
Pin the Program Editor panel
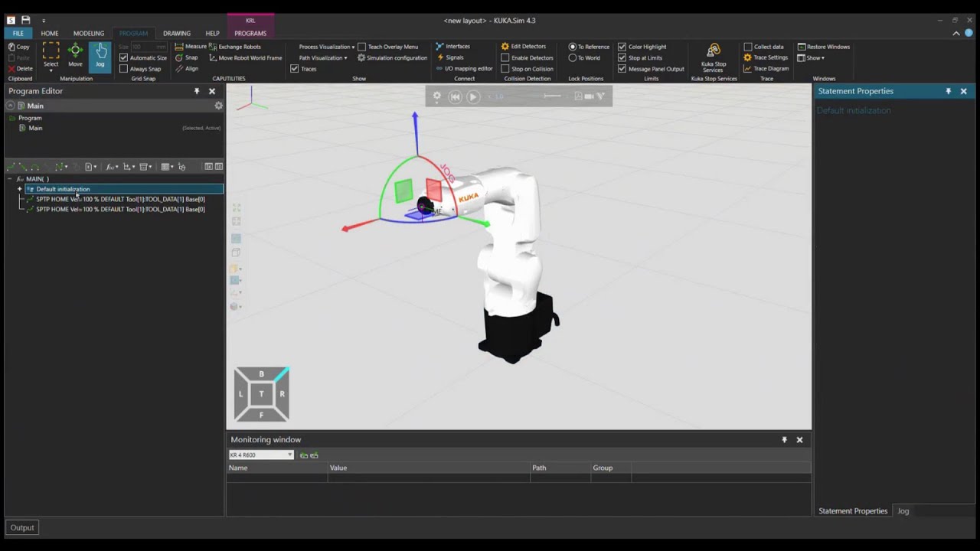point(197,91)
